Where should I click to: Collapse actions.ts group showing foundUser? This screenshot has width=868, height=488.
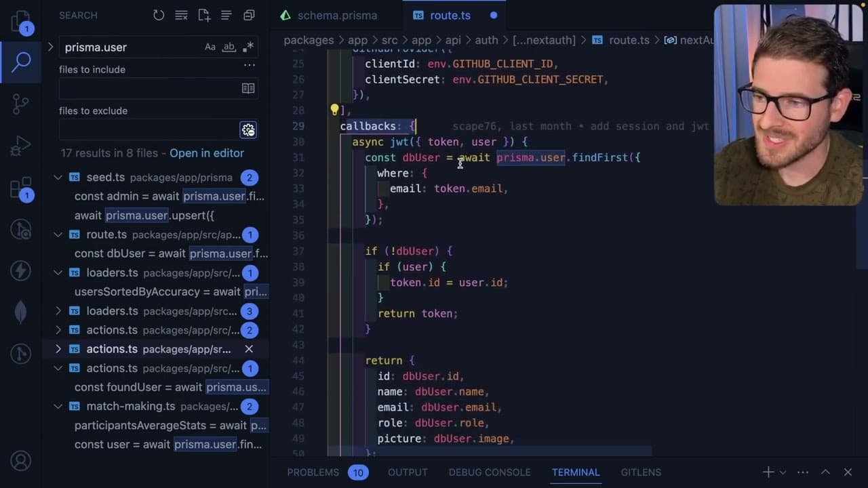pyautogui.click(x=58, y=368)
